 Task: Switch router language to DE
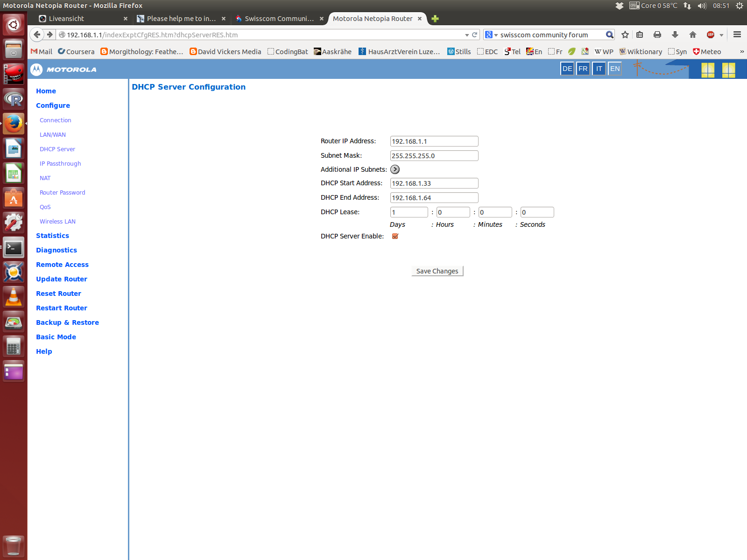point(567,69)
